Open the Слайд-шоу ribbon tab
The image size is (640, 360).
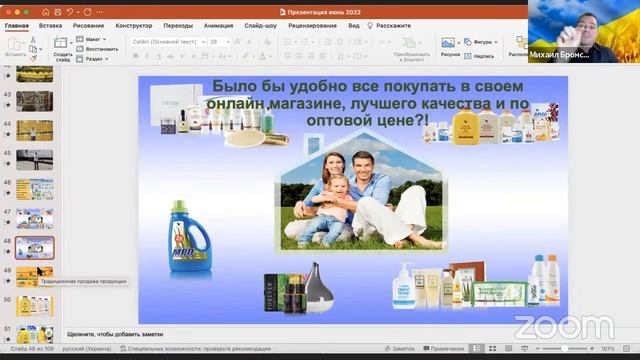pos(260,25)
